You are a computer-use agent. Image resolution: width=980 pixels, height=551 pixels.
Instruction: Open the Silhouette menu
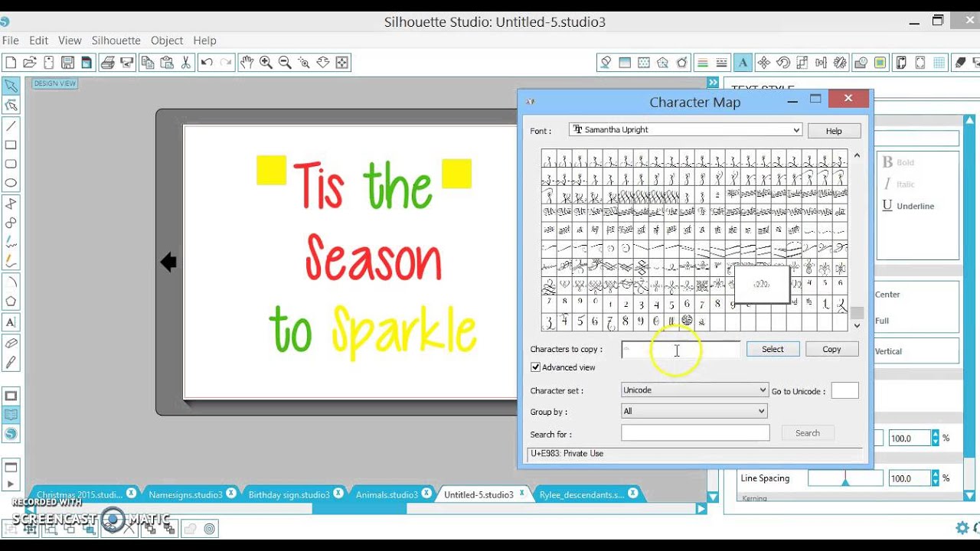[116, 41]
